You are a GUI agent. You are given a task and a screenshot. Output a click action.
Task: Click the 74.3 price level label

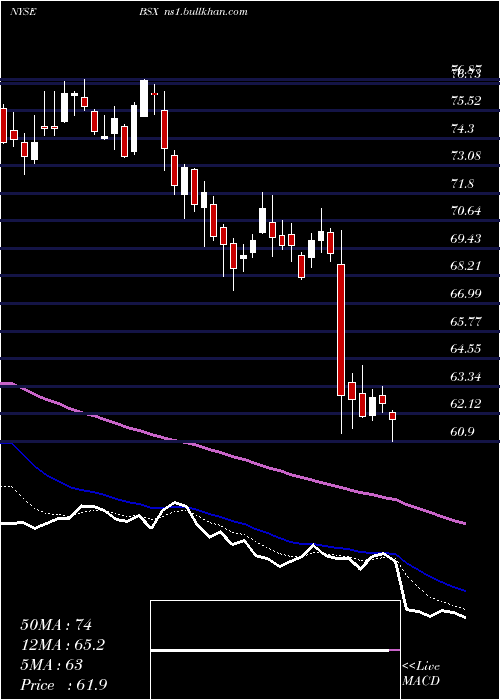[x=462, y=129]
